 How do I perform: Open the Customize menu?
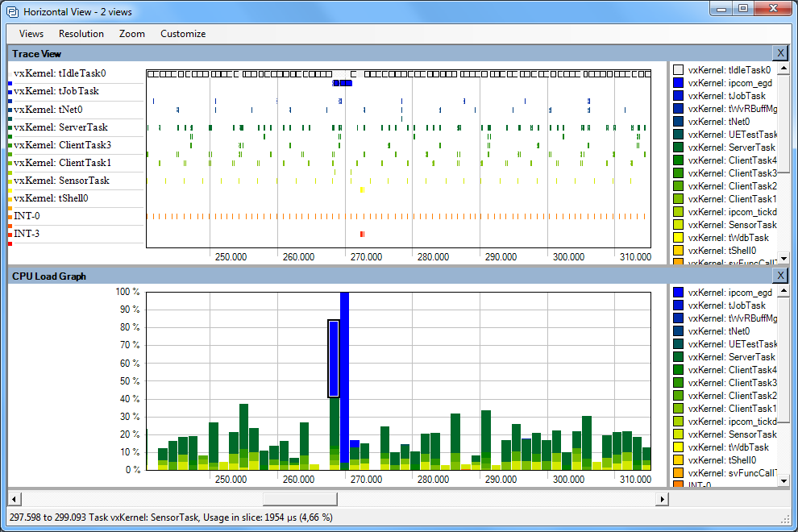click(x=183, y=34)
